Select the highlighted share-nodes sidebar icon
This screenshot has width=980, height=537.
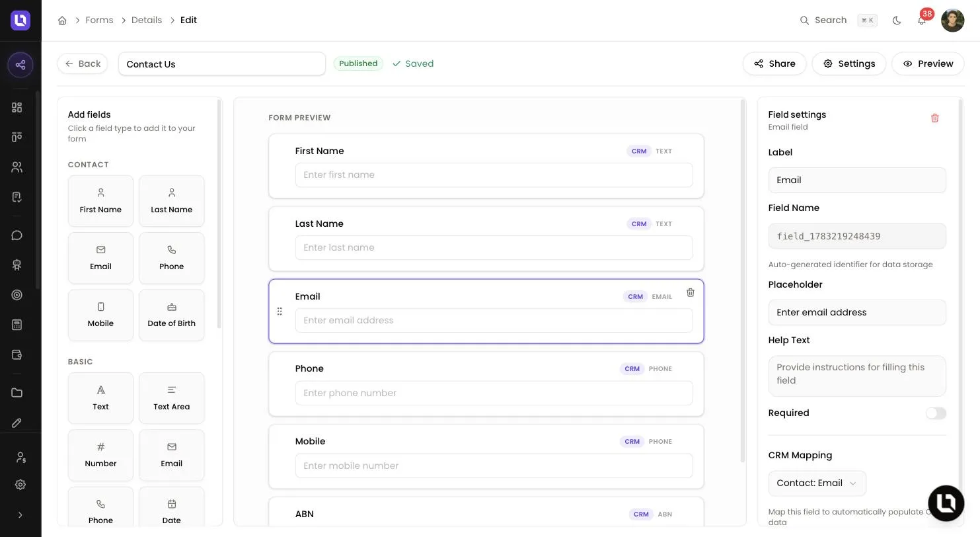(x=20, y=65)
